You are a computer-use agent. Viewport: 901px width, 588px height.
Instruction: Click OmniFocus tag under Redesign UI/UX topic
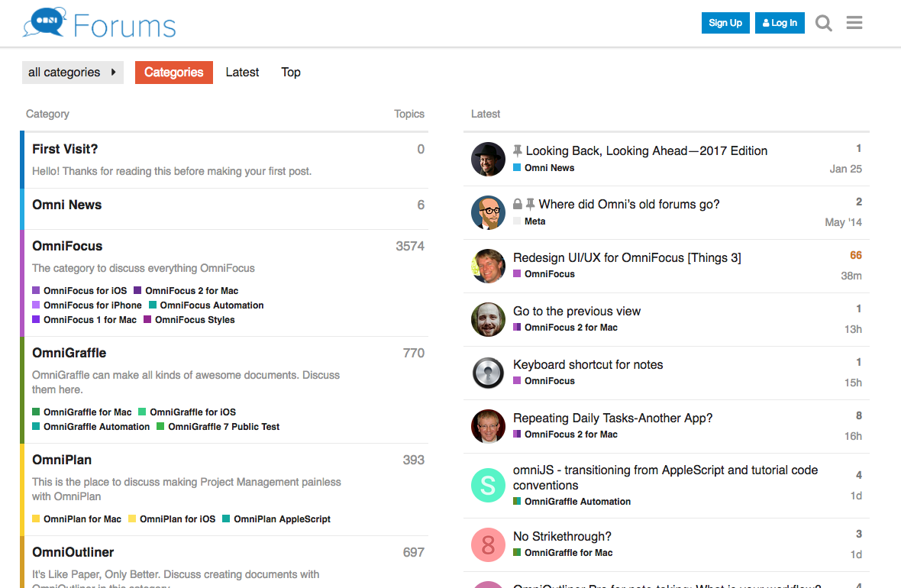(544, 274)
